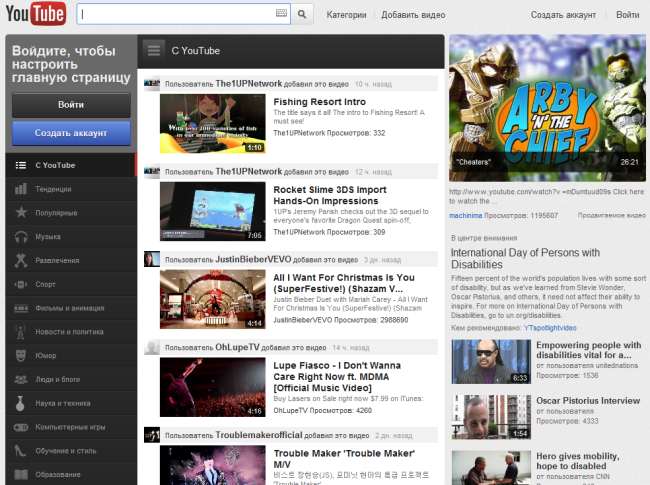Image resolution: width=650 pixels, height=485 pixels.
Task: Click the dark Войти button in sidebar
Action: pos(71,105)
